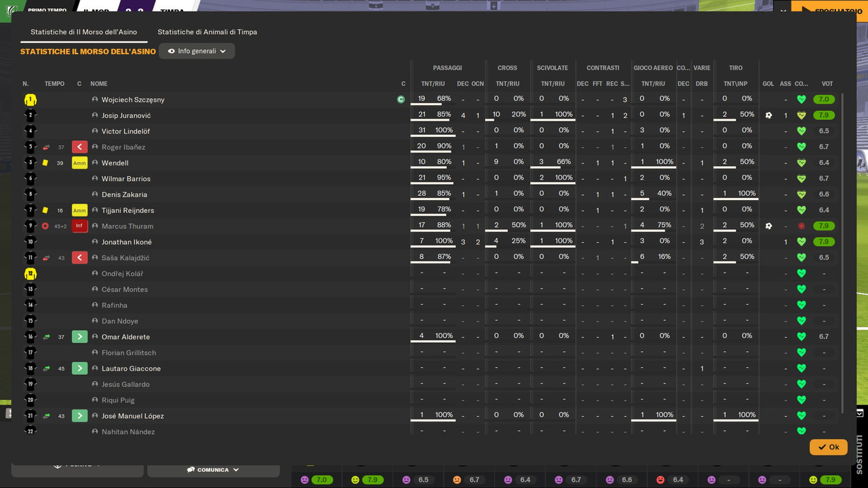Select Jonathan Ikoné's name
This screenshot has width=868, height=488.
coord(127,242)
